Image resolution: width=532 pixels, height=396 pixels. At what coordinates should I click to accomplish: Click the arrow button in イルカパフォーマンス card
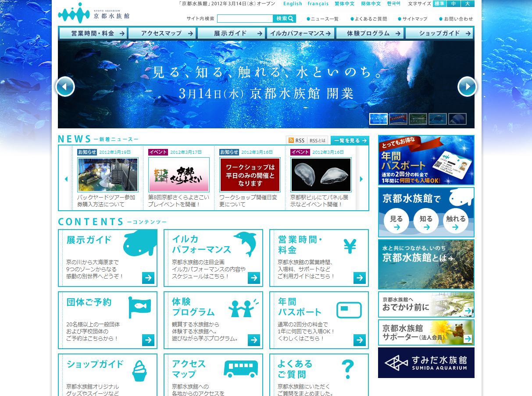tap(254, 278)
